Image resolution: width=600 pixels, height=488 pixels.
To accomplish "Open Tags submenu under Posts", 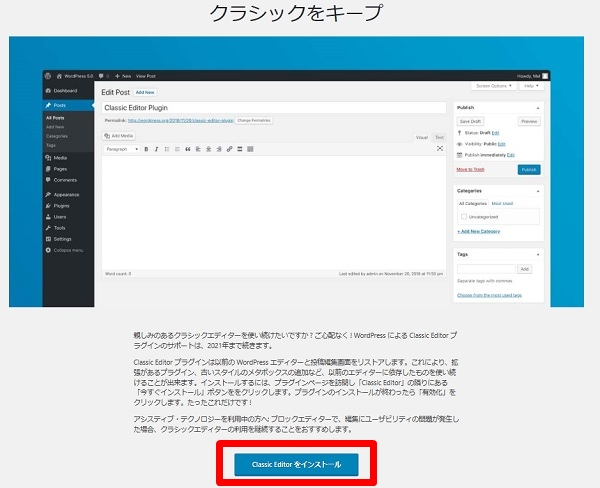I will point(51,145).
